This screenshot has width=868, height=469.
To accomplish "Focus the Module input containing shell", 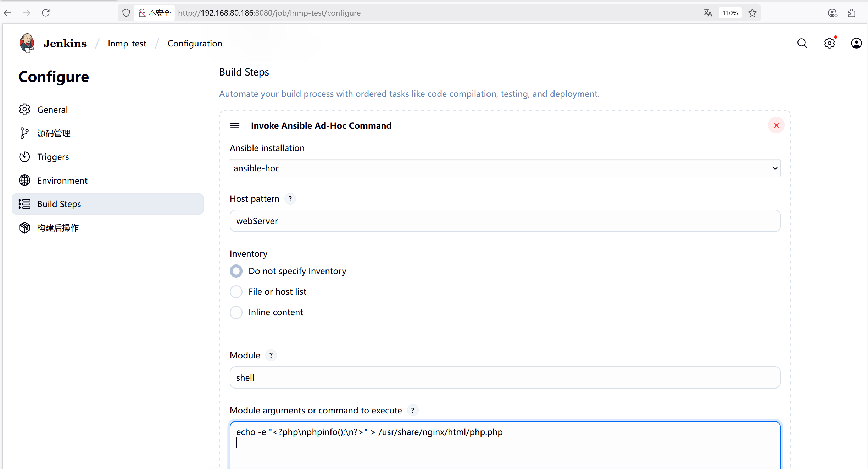I will coord(505,377).
